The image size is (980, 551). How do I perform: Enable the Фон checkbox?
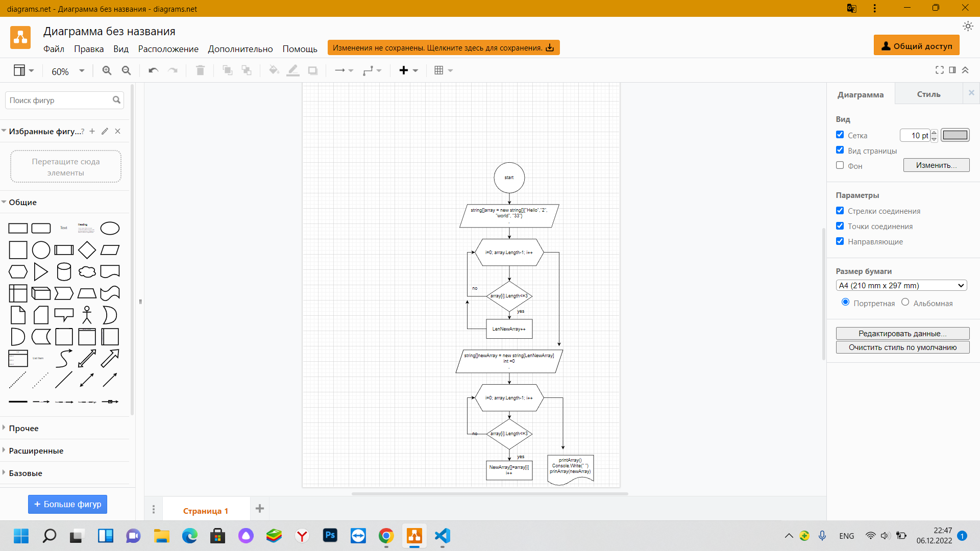(x=840, y=165)
